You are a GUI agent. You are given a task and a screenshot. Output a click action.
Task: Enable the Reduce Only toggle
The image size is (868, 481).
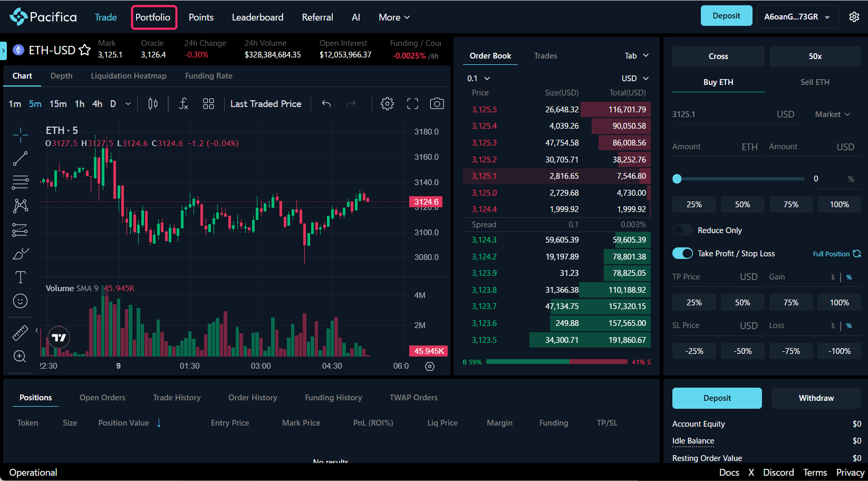click(682, 230)
